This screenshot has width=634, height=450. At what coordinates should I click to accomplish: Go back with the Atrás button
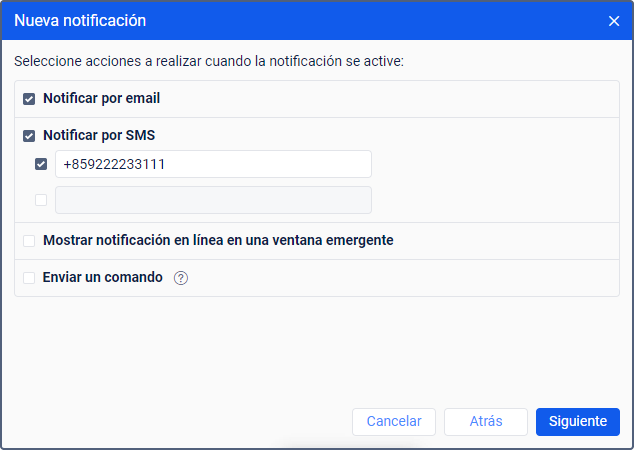tap(486, 422)
